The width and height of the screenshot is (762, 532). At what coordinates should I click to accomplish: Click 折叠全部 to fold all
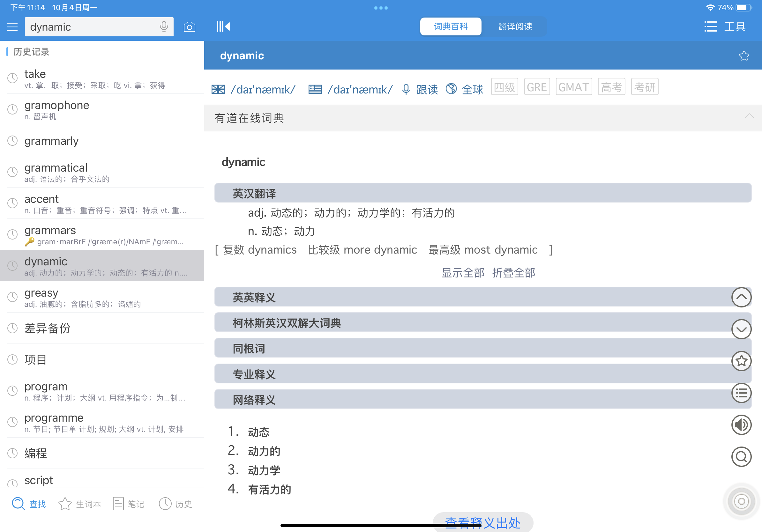[513, 273]
